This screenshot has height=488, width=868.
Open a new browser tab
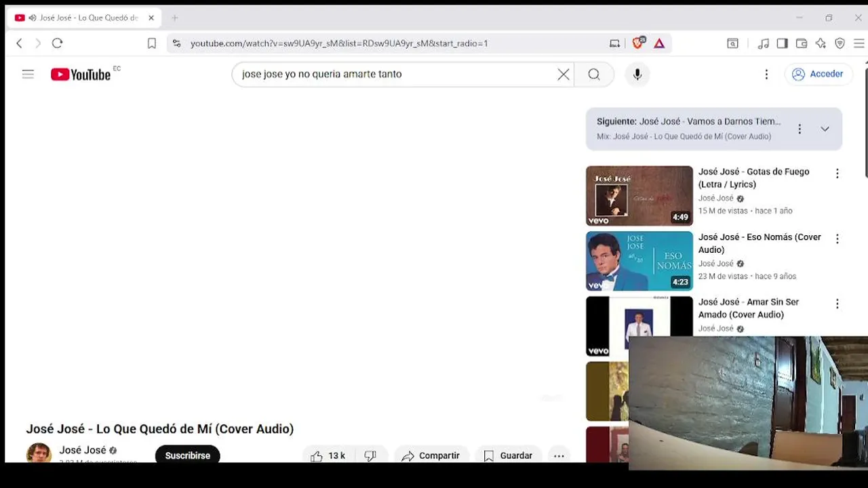[174, 18]
